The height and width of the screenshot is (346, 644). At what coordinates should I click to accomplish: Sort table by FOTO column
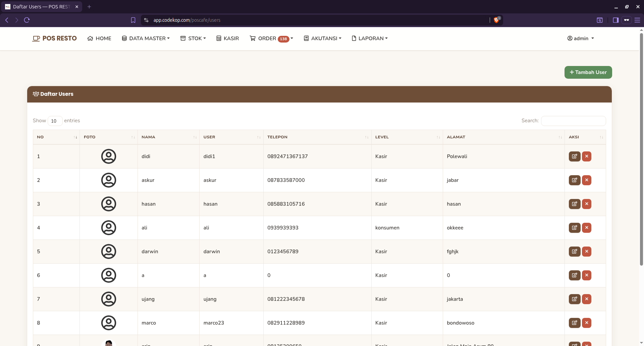(x=109, y=137)
